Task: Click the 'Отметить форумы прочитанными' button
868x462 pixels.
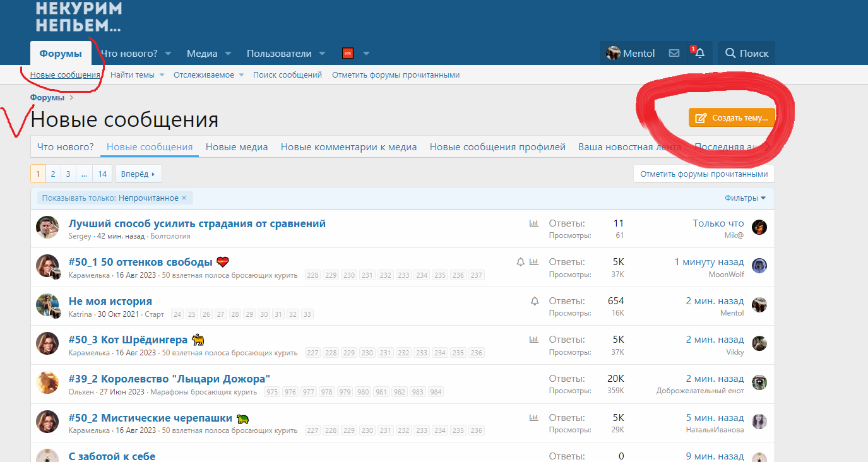Action: (704, 174)
